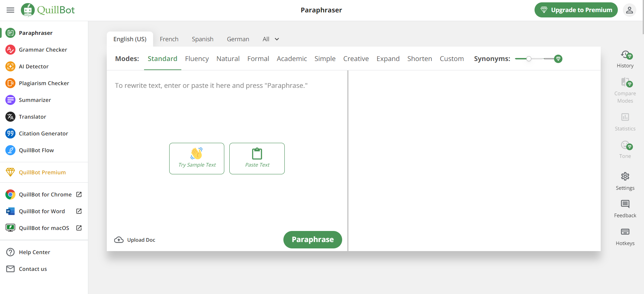Click the text input area placeholder
This screenshot has height=294, width=644.
[211, 85]
